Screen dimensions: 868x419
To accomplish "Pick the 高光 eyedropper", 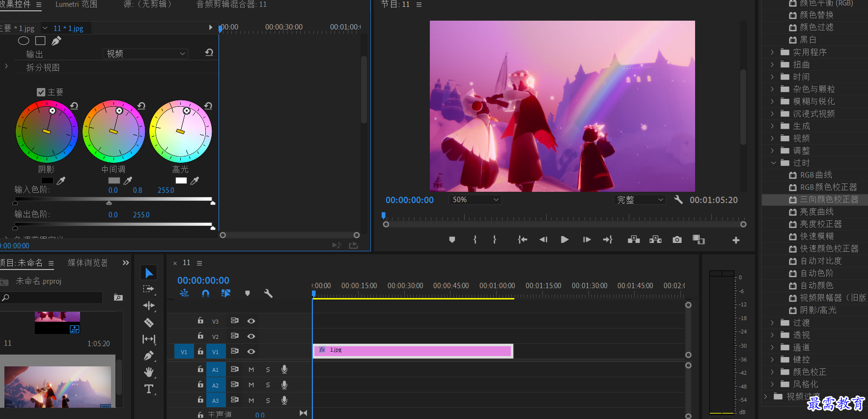I will click(195, 181).
